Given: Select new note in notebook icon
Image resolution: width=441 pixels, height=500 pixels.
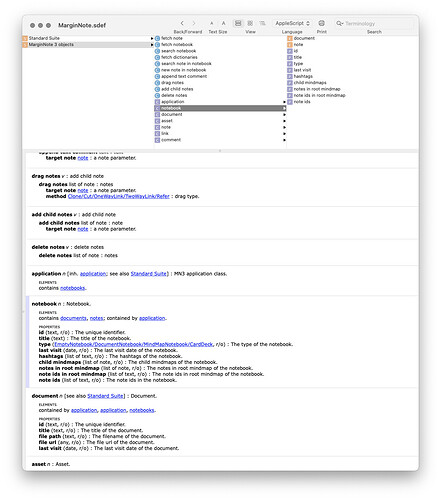Looking at the screenshot, I should (x=157, y=70).
